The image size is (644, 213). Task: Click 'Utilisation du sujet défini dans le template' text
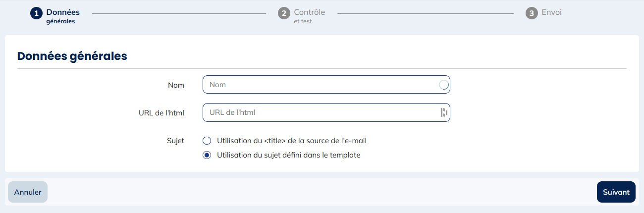(288, 155)
